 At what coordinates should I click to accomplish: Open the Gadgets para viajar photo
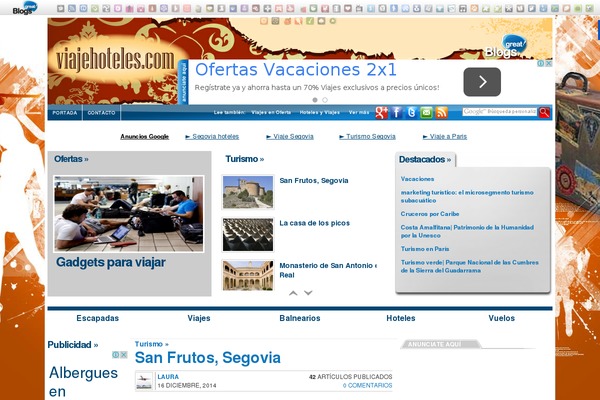pyautogui.click(x=129, y=214)
